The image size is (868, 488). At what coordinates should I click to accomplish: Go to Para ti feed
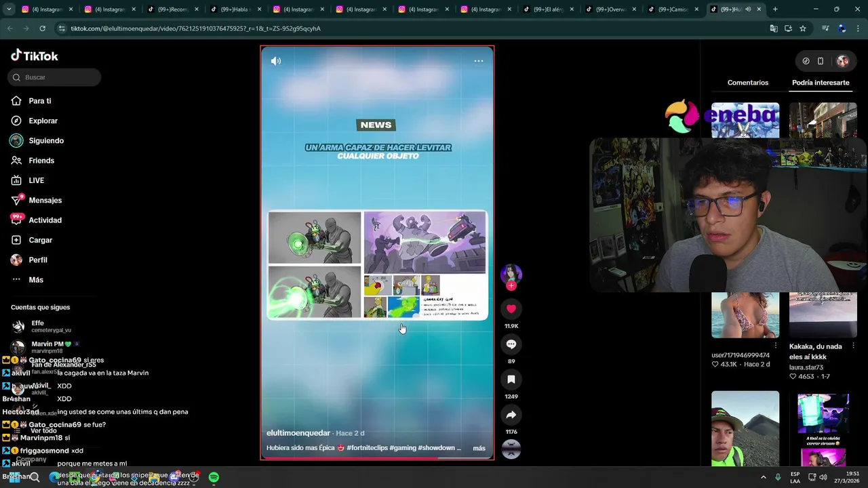coord(40,101)
